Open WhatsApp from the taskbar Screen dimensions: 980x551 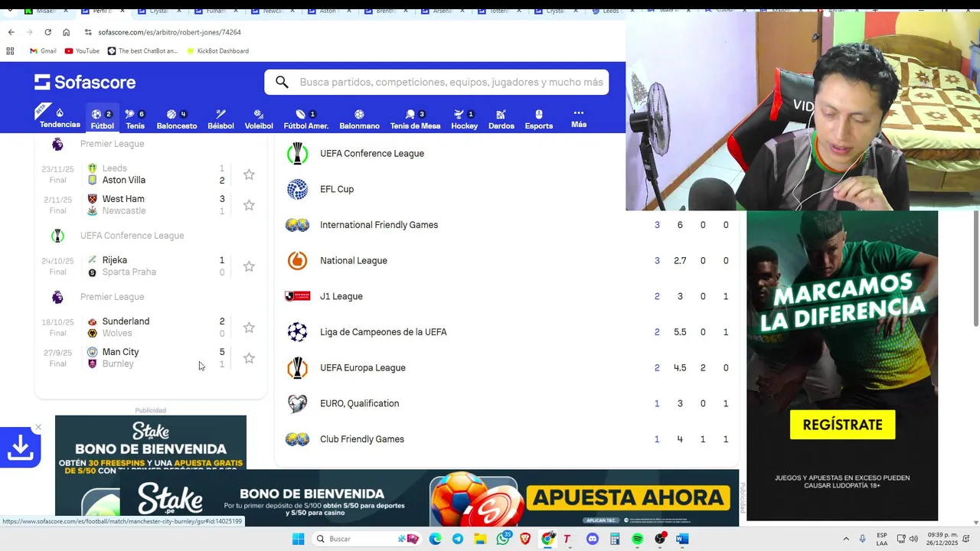[x=503, y=539]
